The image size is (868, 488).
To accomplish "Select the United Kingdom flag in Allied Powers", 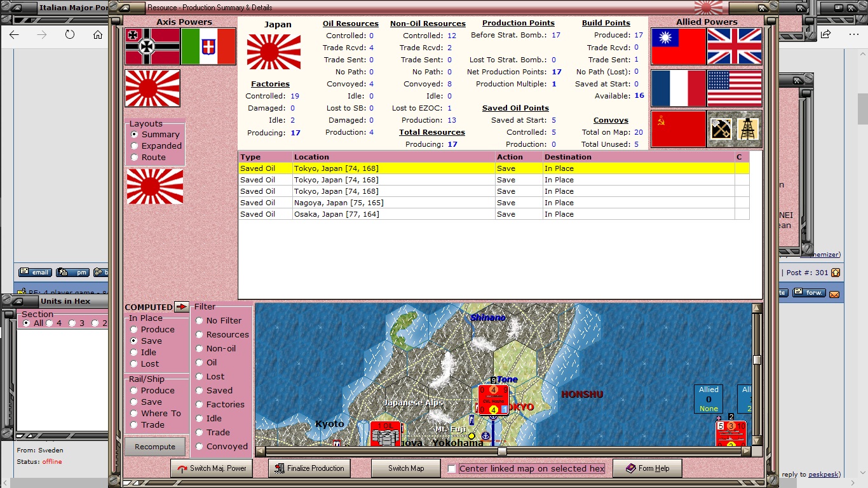I will (x=735, y=46).
